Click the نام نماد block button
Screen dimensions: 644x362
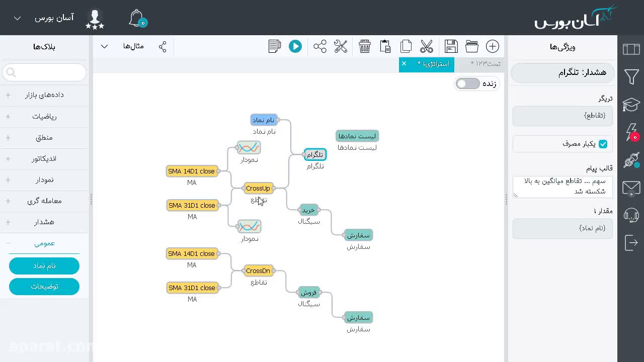(x=44, y=265)
